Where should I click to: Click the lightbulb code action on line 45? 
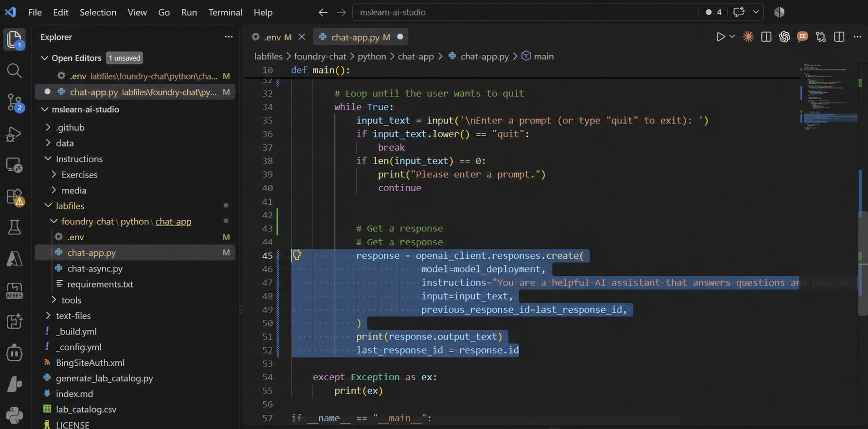(297, 255)
